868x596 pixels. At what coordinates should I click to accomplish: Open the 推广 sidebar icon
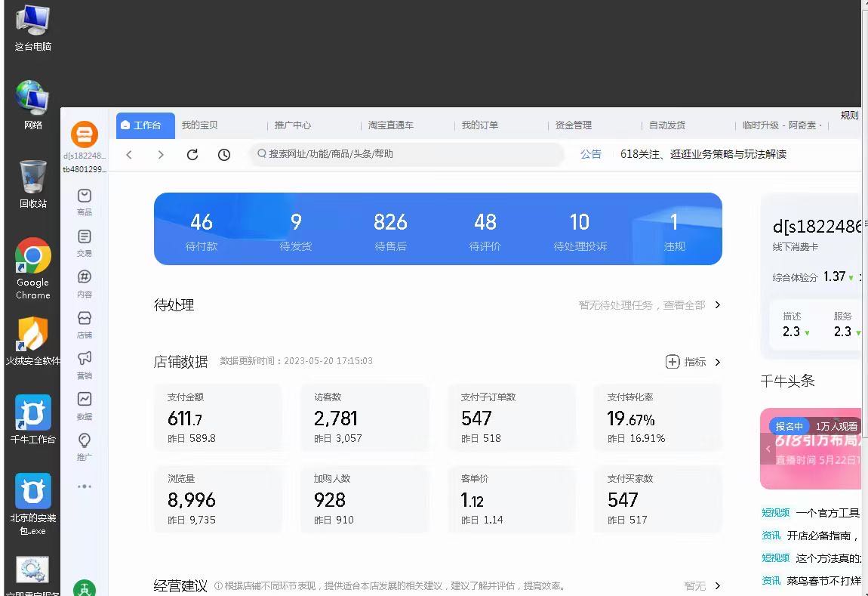tap(84, 446)
